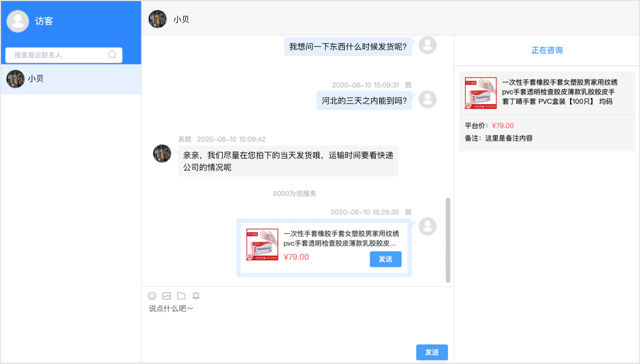Click the bell notification icon in toolbar
640x364 pixels.
(x=196, y=296)
